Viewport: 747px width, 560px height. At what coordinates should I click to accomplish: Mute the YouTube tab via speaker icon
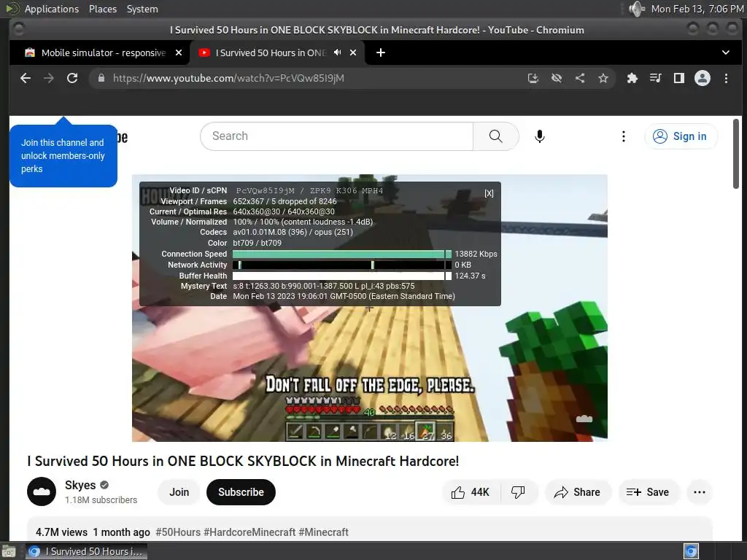tap(337, 52)
